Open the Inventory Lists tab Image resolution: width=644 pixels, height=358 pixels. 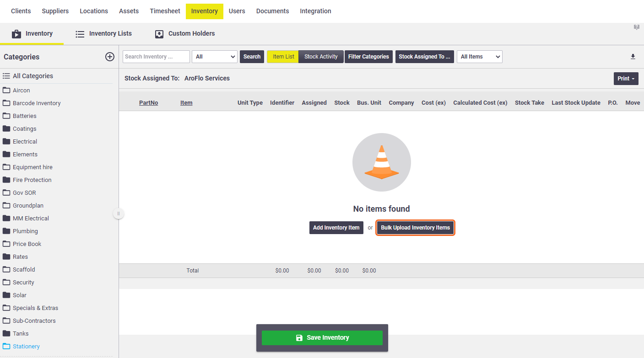[103, 34]
